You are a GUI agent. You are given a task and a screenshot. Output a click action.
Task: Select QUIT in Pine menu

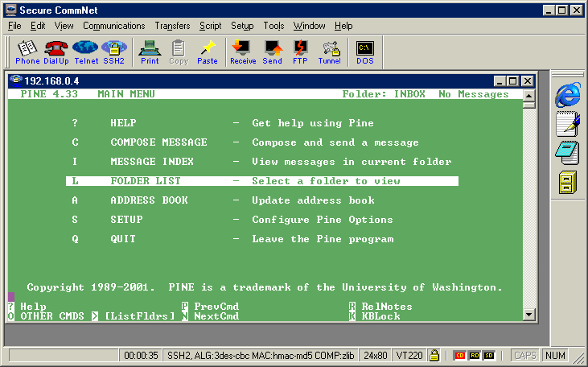[123, 239]
